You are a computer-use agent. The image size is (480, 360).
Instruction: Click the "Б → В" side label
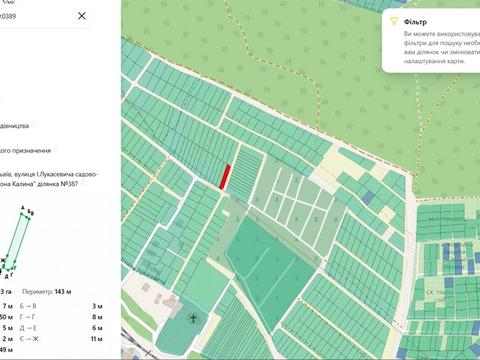(28, 306)
